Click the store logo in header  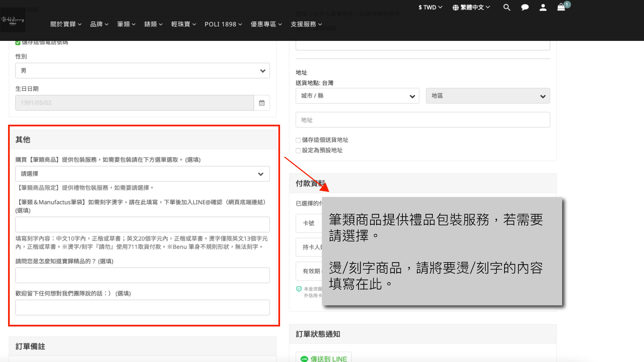point(13,20)
